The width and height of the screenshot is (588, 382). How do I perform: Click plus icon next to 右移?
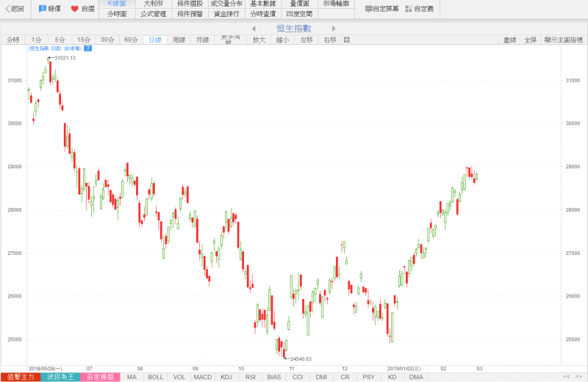coord(346,40)
